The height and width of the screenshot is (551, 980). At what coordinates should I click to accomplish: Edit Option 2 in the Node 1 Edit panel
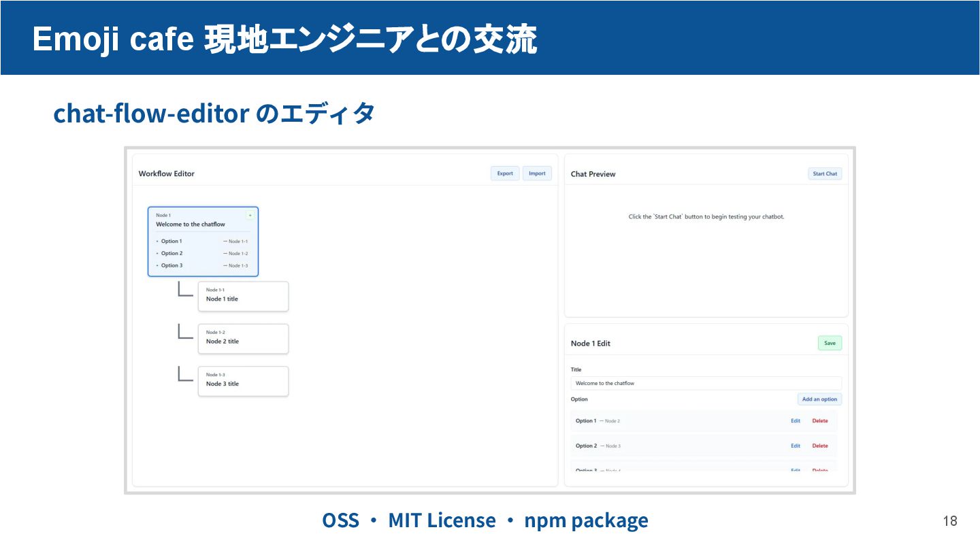[x=796, y=446]
